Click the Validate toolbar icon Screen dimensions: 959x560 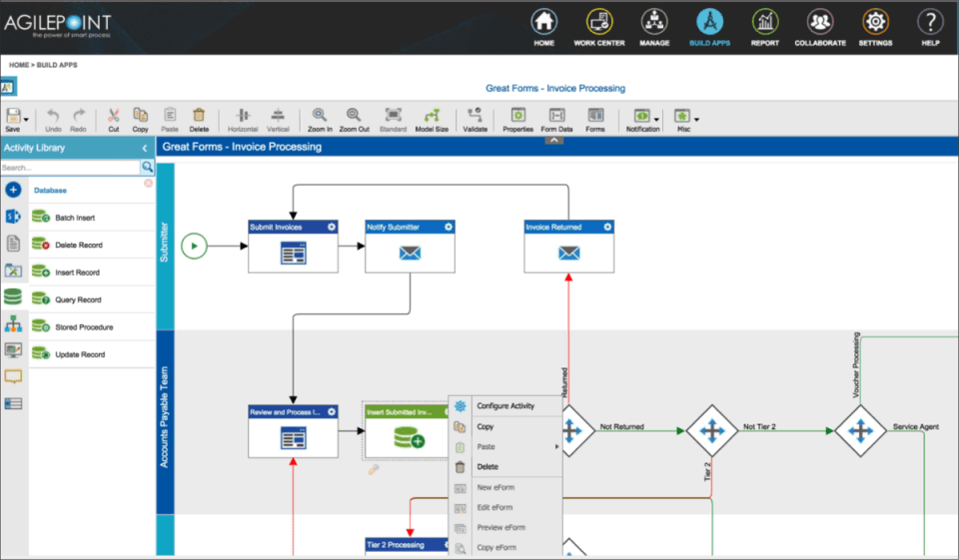(x=475, y=115)
